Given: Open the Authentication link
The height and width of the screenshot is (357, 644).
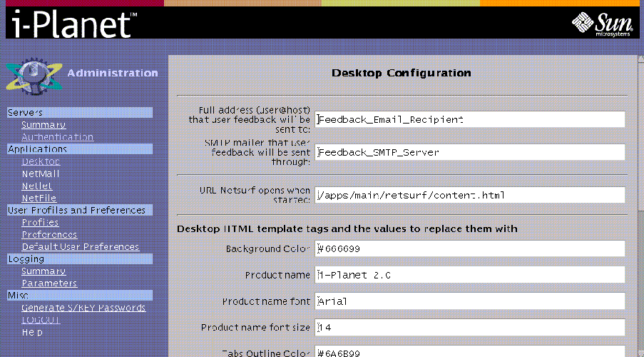Looking at the screenshot, I should [58, 137].
